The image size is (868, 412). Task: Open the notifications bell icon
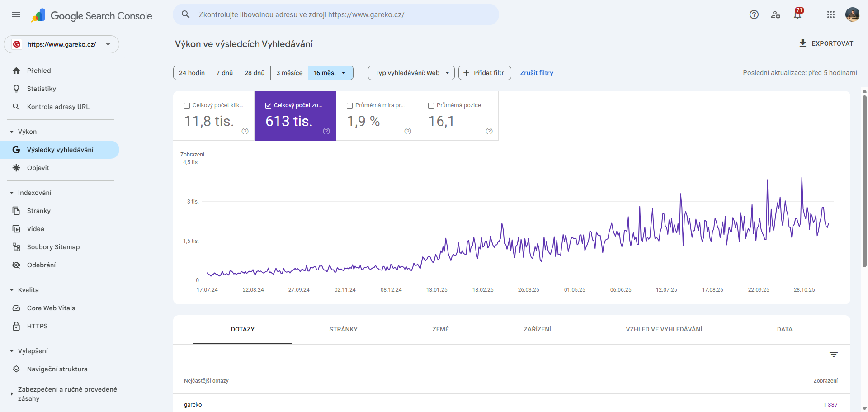(797, 14)
